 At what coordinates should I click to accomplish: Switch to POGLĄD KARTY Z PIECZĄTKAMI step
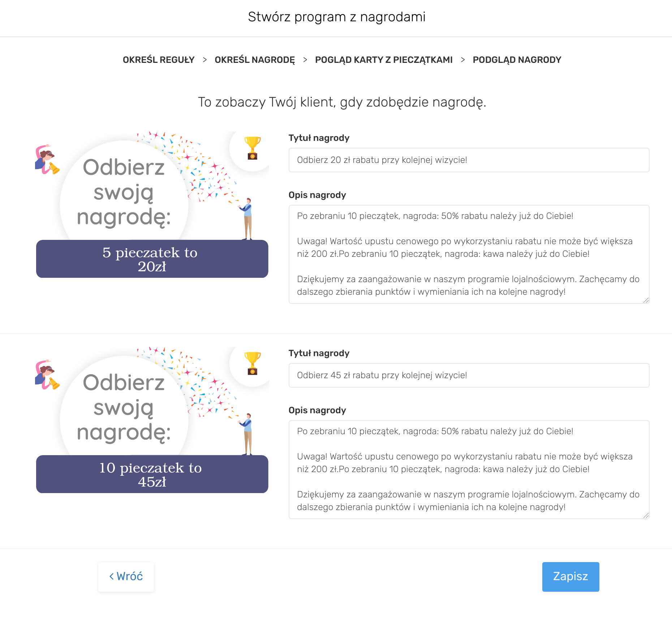tap(384, 60)
